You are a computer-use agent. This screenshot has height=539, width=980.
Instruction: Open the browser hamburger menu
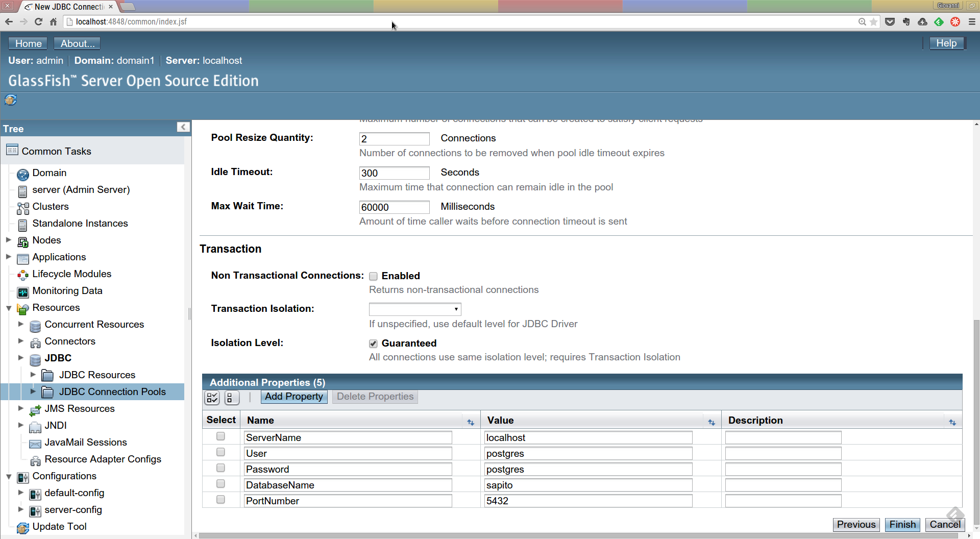click(972, 21)
